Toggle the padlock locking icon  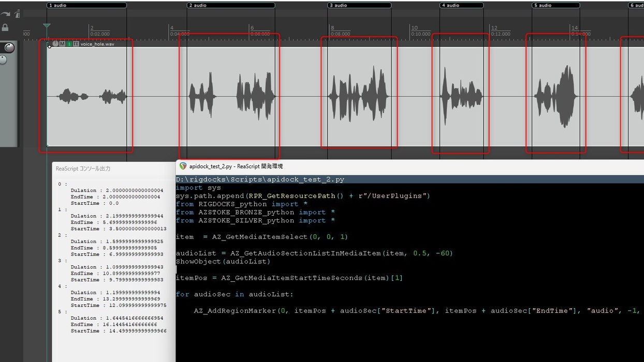tap(5, 27)
